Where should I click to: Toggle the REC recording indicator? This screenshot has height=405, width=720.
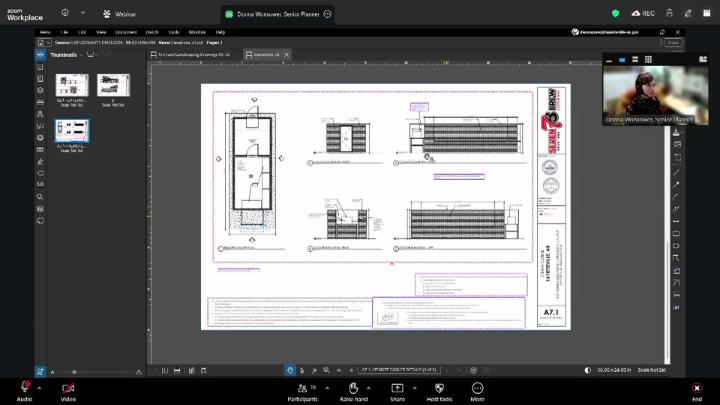pyautogui.click(x=643, y=13)
